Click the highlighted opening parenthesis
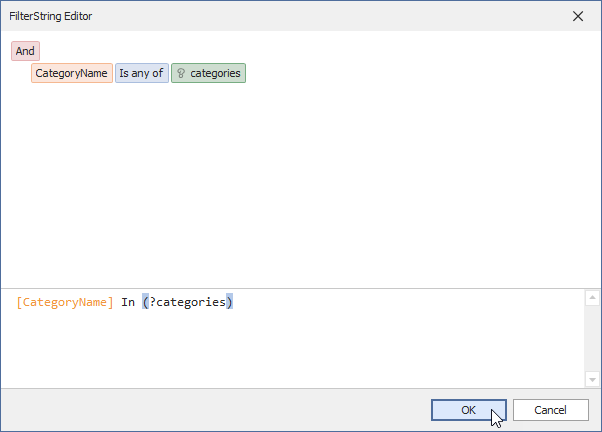 145,302
